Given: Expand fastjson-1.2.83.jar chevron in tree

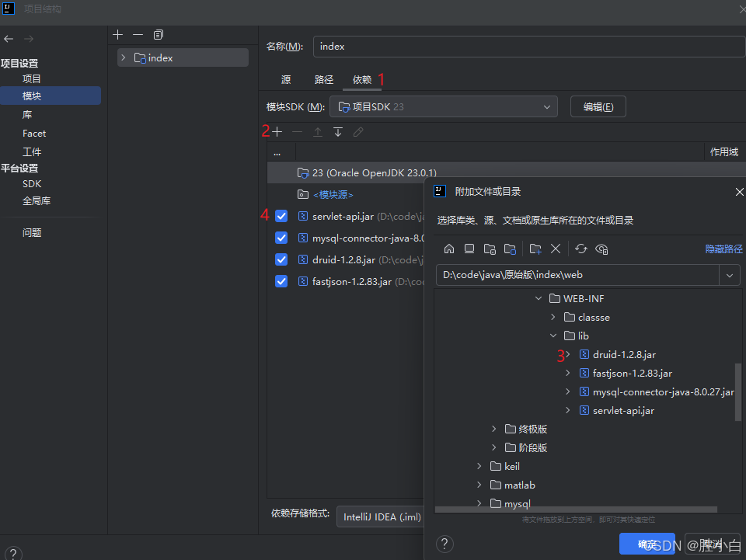Looking at the screenshot, I should pos(567,373).
